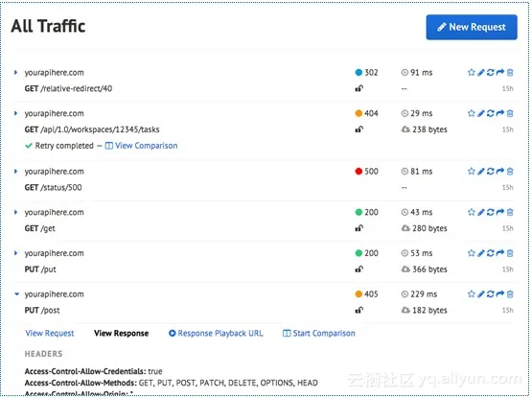Screen dimensions: 532x398
Task: Expand the PUT /put request row
Action: (15, 253)
